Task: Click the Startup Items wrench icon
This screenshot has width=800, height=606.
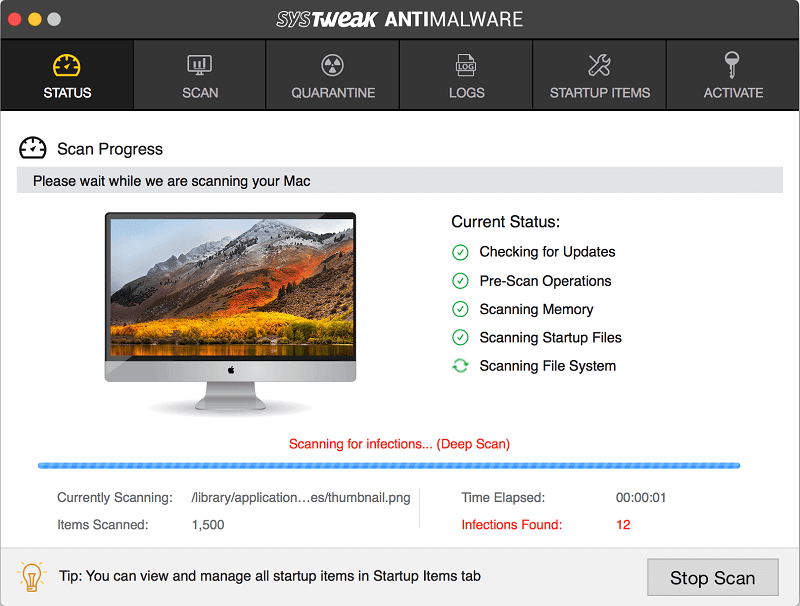Action: pos(599,65)
